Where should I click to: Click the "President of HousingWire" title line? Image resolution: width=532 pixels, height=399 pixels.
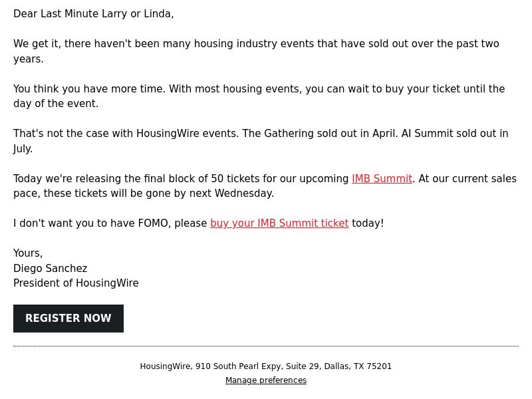[x=76, y=283]
